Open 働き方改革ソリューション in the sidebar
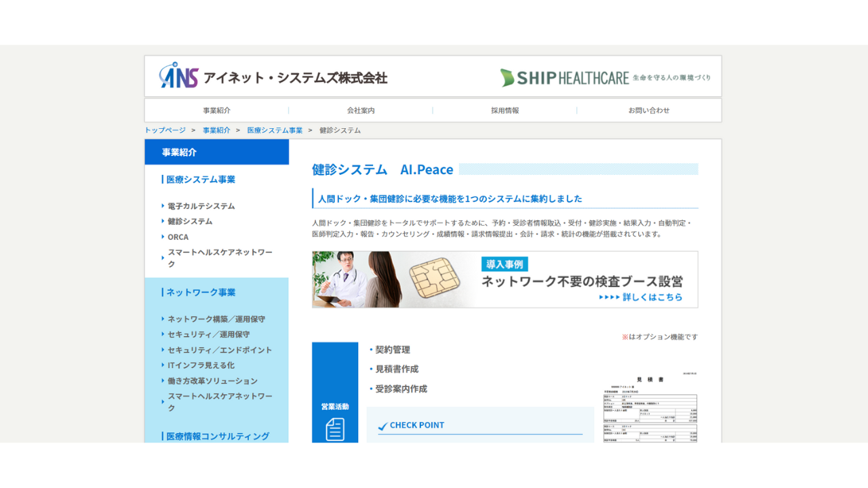Screen dimensions: 868x488 click(x=212, y=381)
